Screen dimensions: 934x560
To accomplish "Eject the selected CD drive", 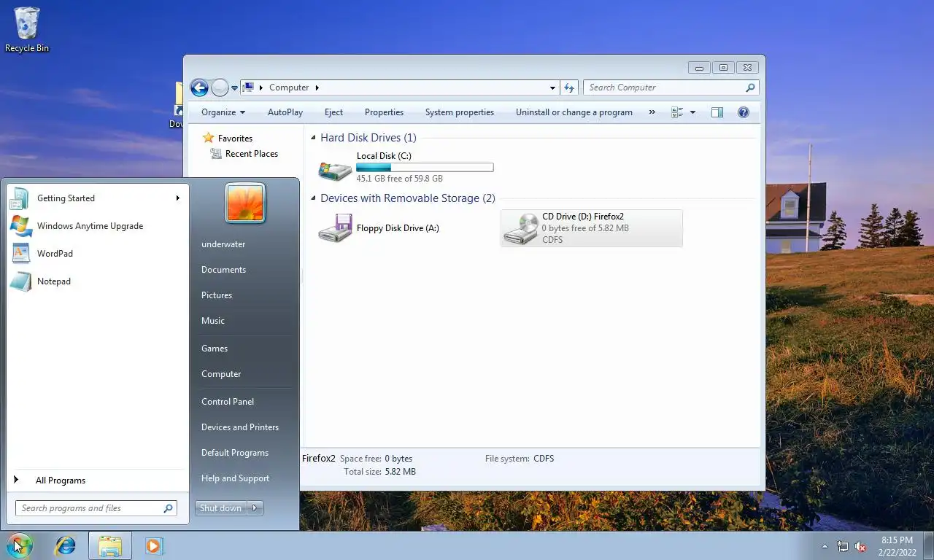I will point(333,112).
